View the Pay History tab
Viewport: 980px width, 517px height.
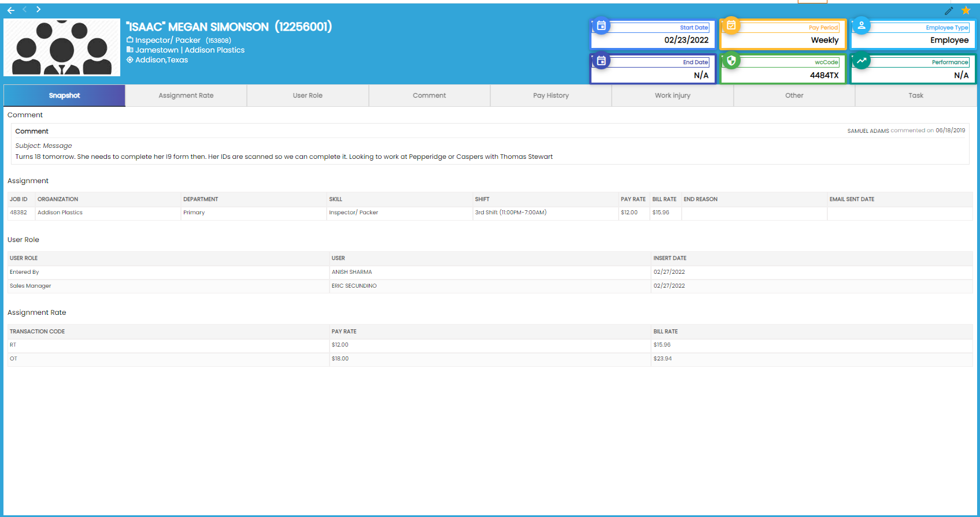(x=551, y=95)
